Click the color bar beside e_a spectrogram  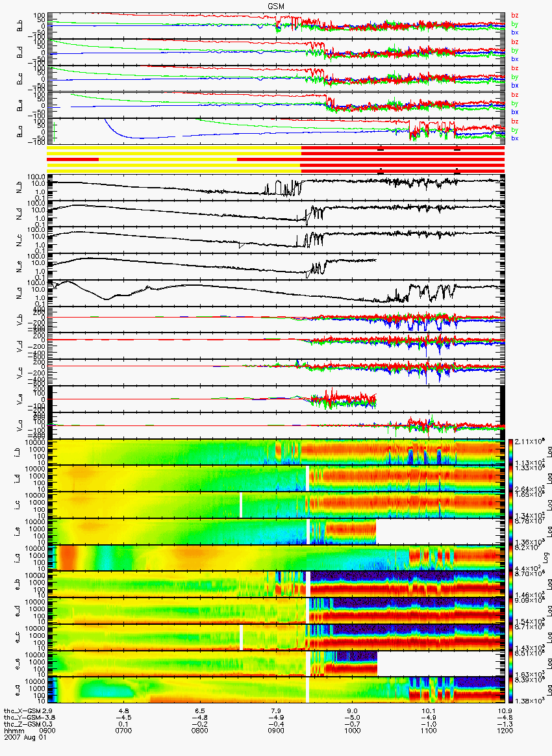pyautogui.click(x=512, y=690)
